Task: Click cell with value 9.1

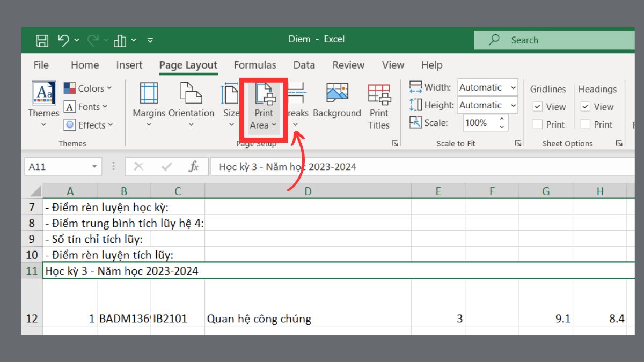Action: [x=546, y=302]
